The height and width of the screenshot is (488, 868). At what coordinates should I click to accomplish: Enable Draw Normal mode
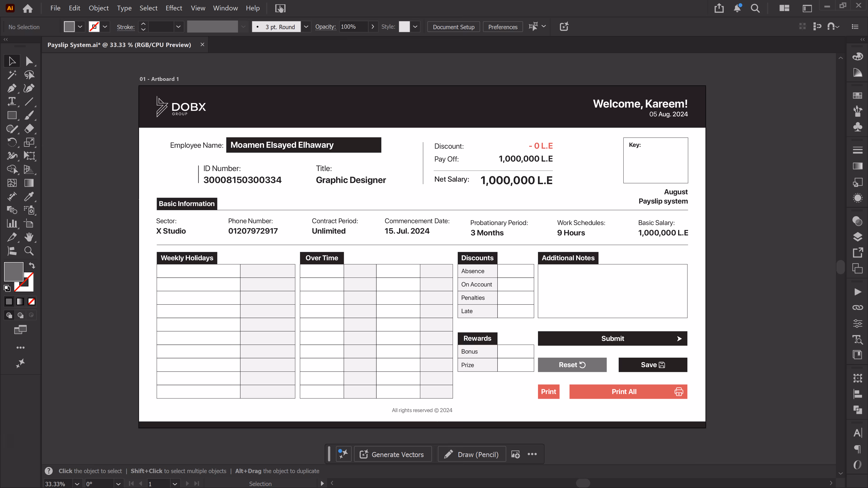(x=9, y=315)
